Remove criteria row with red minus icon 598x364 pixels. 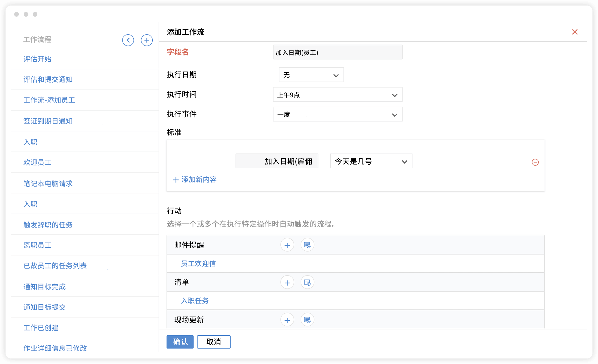pos(535,162)
